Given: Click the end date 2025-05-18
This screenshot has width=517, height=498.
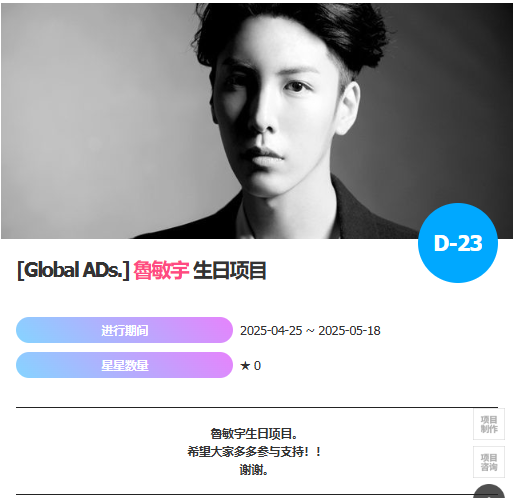Looking at the screenshot, I should 349,331.
